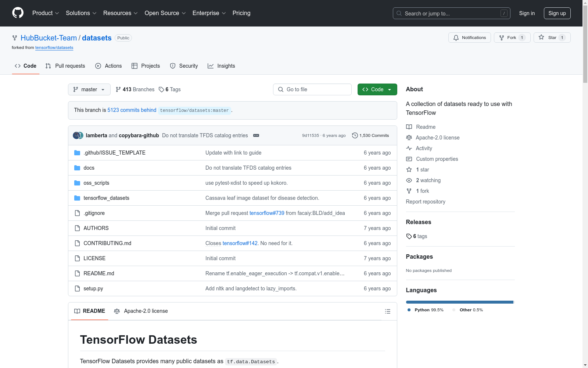Open 1,530 Commits history link
588x368 pixels.
tap(370, 135)
